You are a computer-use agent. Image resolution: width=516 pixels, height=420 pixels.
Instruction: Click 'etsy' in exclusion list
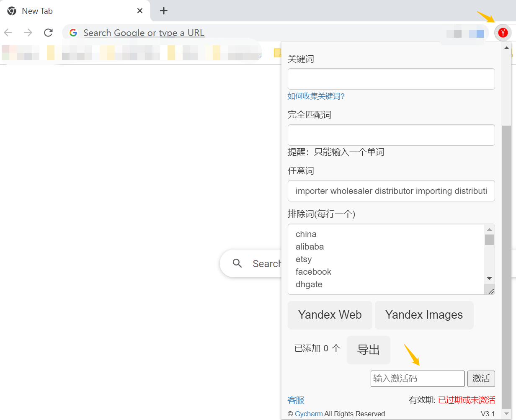[x=304, y=259]
